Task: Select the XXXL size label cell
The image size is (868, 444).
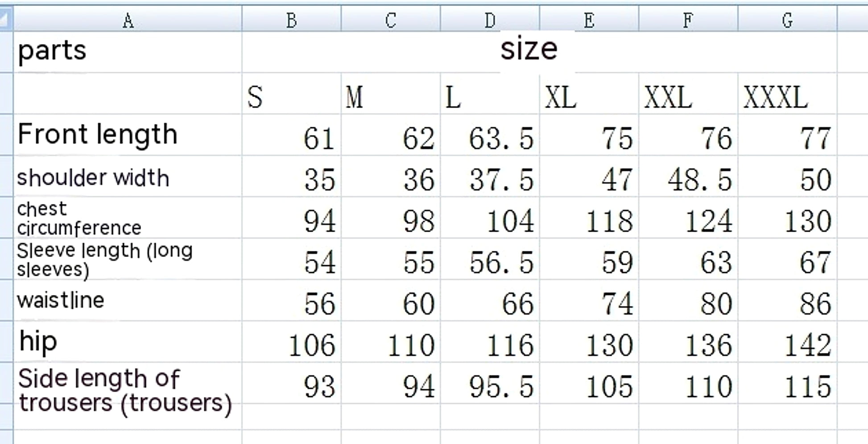Action: pos(788,94)
